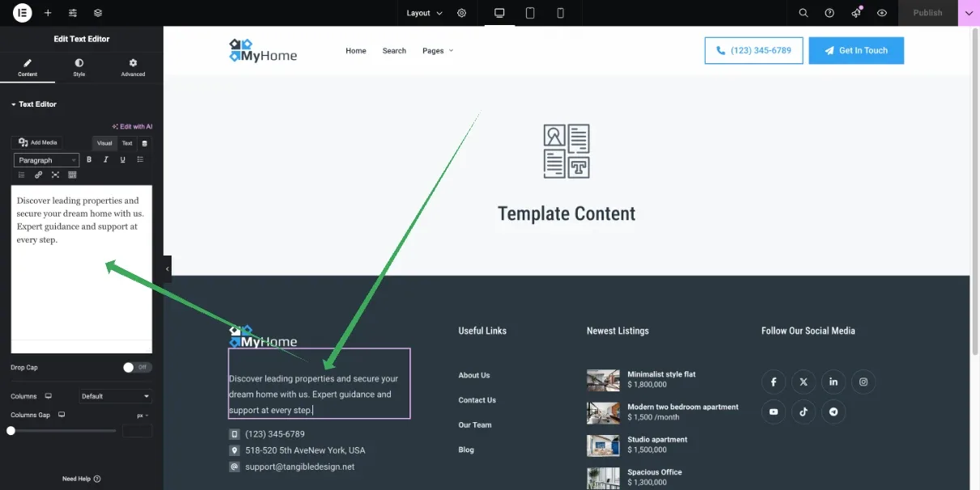This screenshot has height=490, width=980.
Task: Open site settings sliders icon
Action: click(x=73, y=13)
